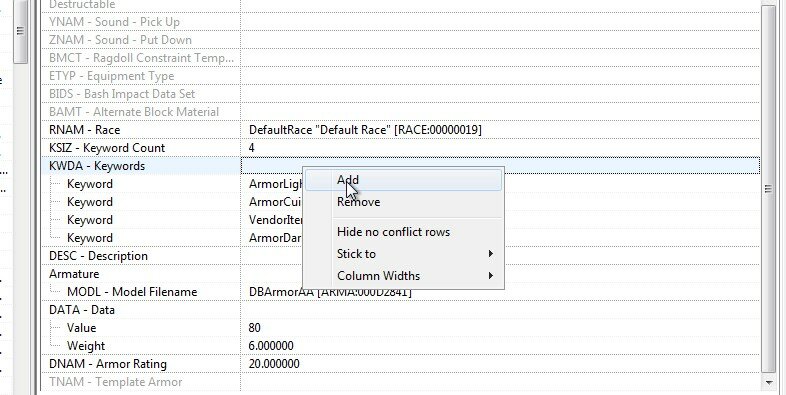786x395 pixels.
Task: Click the scrollbar down arrow at bottom right
Action: 768,383
